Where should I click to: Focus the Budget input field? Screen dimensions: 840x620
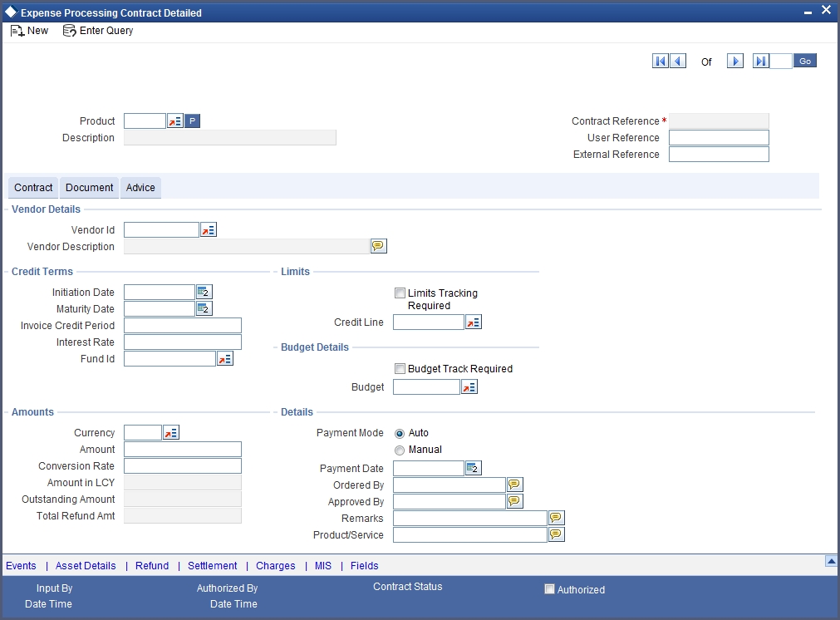pos(426,387)
